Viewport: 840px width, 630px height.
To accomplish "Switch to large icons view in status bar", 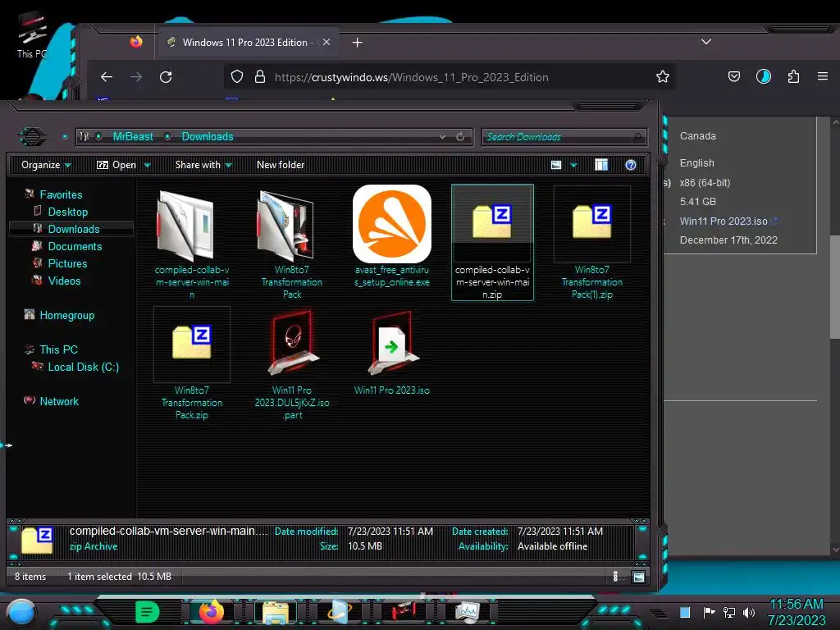I will [x=638, y=577].
